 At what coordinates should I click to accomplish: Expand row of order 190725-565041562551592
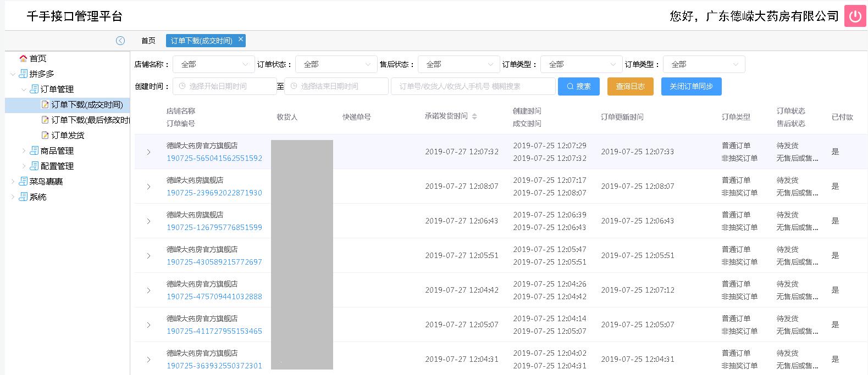pos(148,152)
